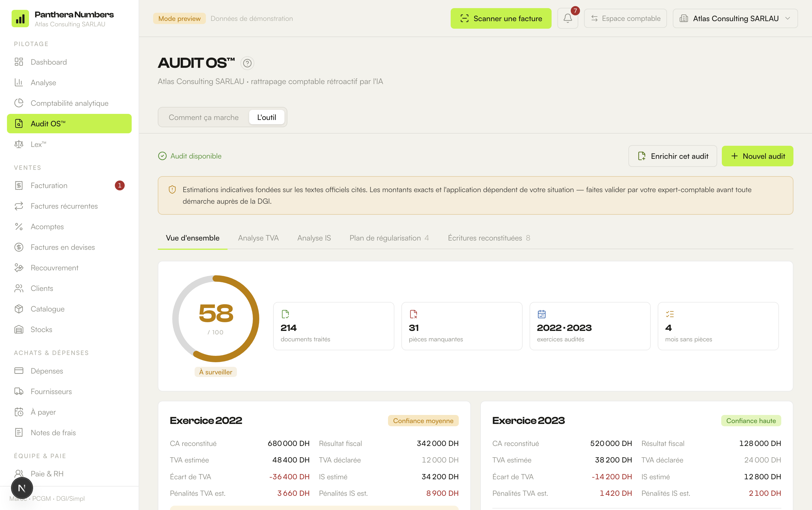Click the Données de démonstration label

coord(251,19)
